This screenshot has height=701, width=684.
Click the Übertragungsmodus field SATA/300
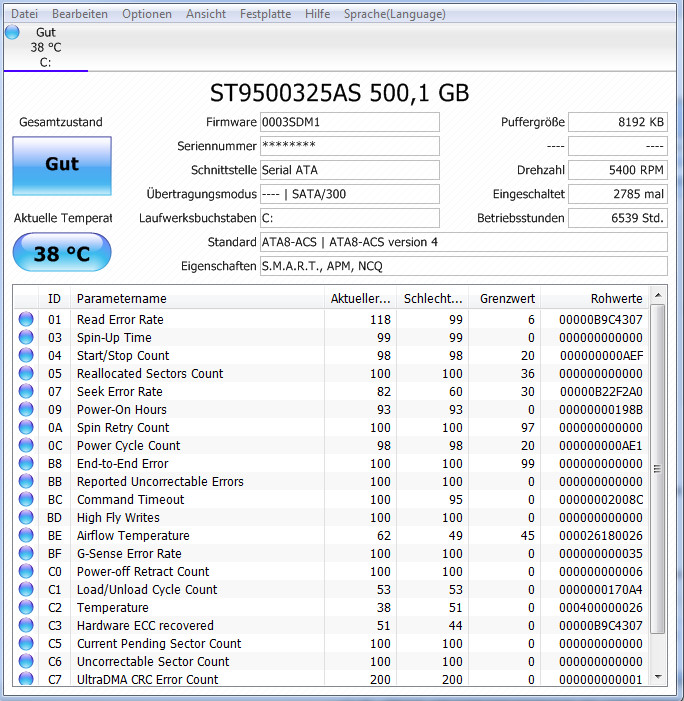point(350,194)
